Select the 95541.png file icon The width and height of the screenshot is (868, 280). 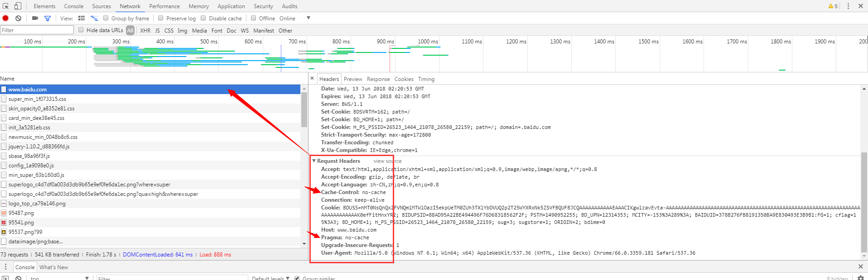click(4, 222)
